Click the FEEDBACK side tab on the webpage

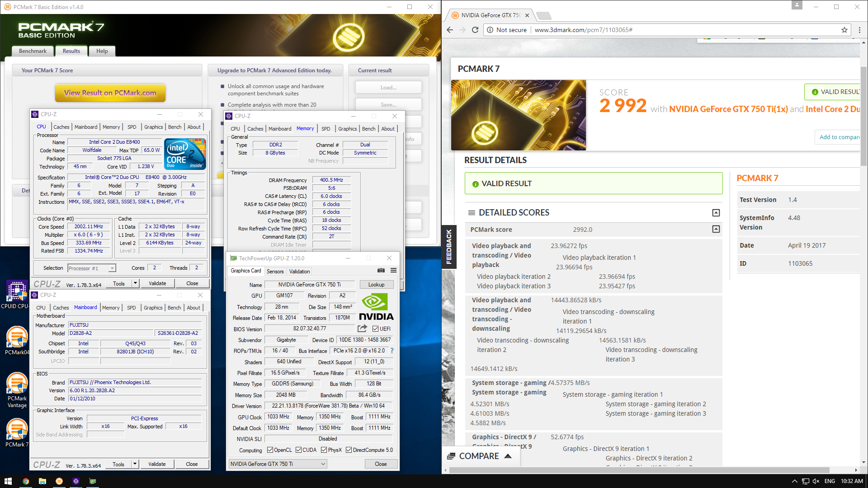(x=449, y=246)
